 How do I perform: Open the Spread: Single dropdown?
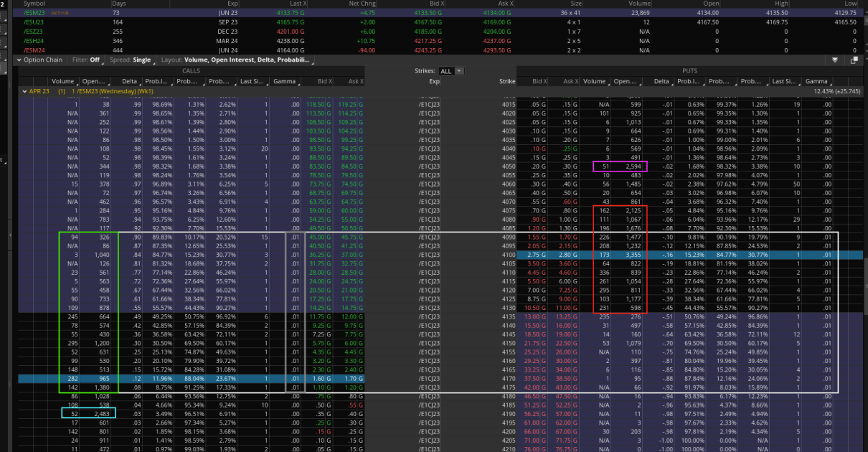pyautogui.click(x=131, y=60)
